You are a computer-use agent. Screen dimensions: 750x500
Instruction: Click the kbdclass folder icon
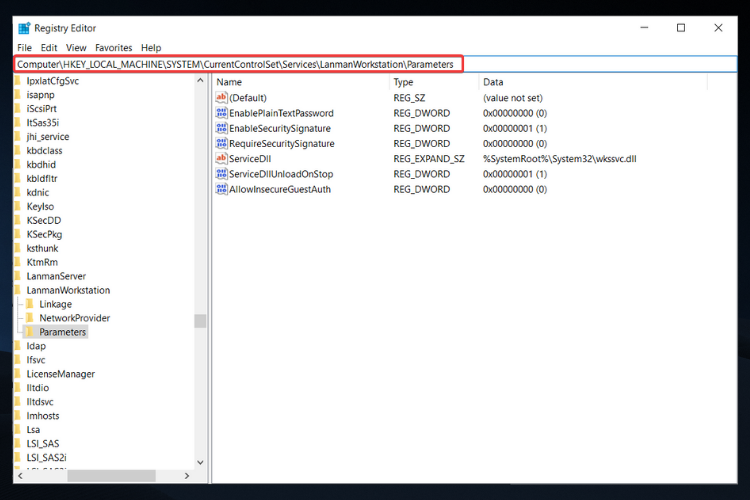pos(18,151)
